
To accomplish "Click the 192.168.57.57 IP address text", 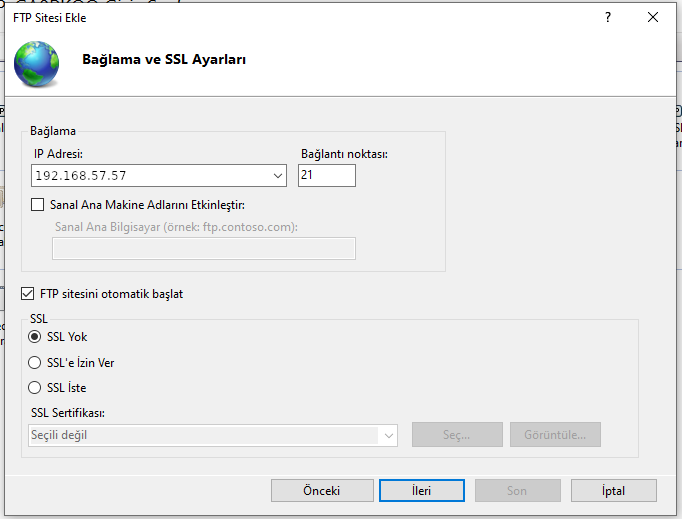I will point(81,176).
